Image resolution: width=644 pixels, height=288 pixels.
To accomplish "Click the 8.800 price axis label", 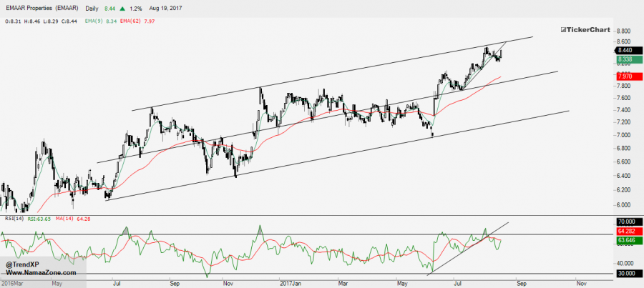I will point(624,31).
